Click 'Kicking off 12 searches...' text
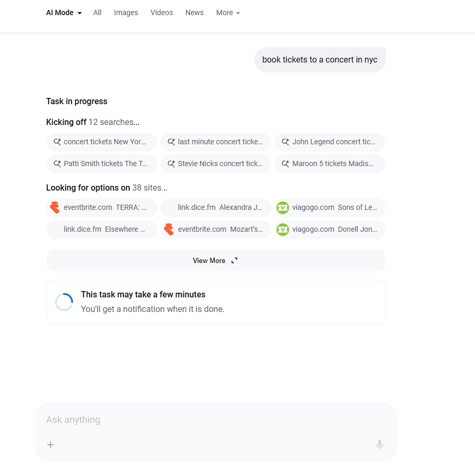 coord(93,122)
